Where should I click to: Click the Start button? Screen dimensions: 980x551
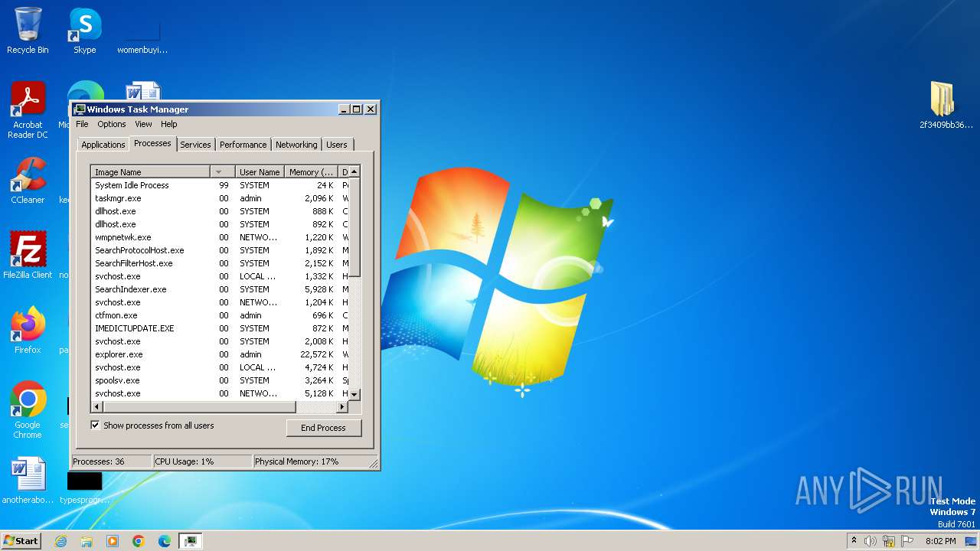pyautogui.click(x=21, y=540)
